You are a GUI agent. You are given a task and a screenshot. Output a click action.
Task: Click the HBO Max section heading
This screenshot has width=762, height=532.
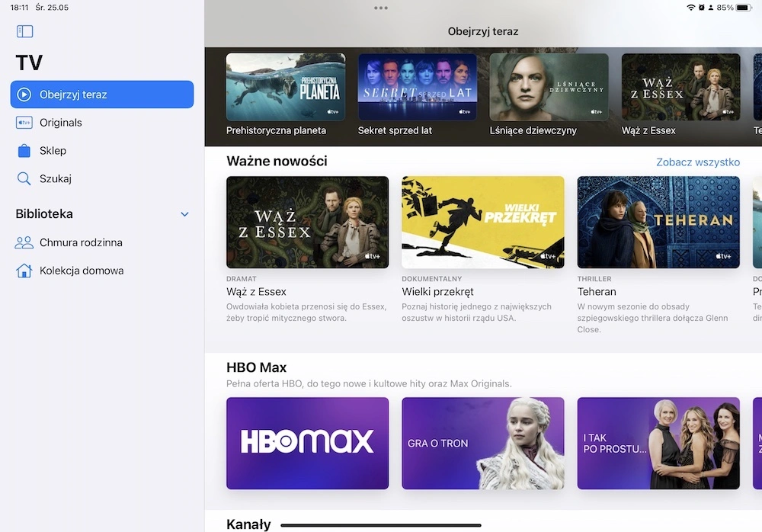(257, 367)
